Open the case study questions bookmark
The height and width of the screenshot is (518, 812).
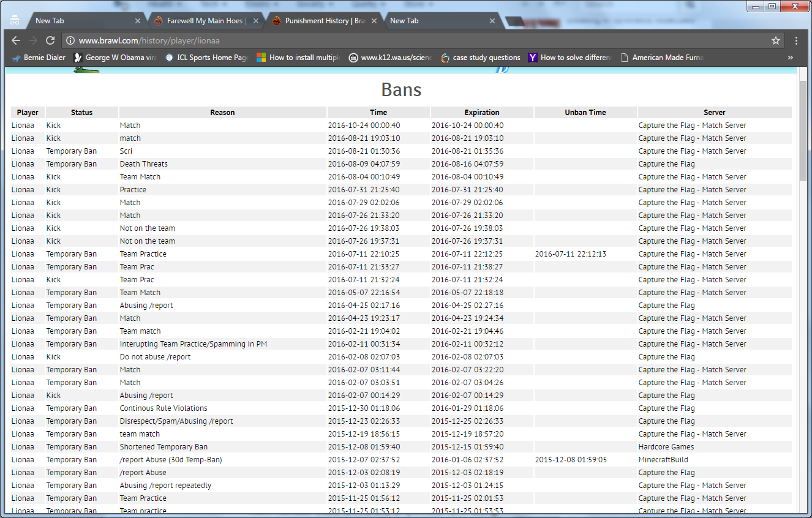(481, 58)
